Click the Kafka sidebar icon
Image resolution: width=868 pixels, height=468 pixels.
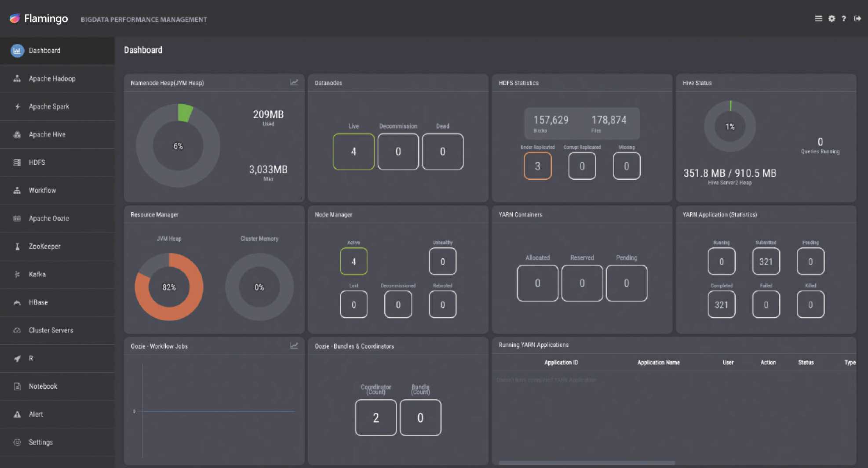17,274
